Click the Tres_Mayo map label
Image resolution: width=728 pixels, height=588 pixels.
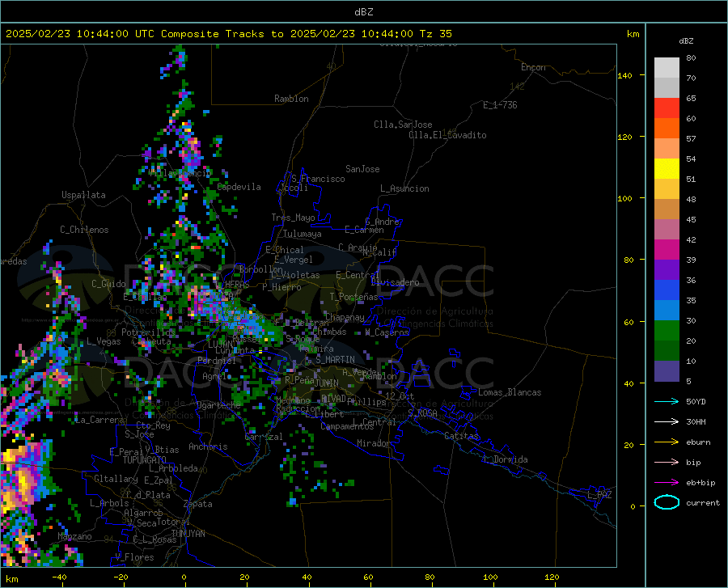293,218
